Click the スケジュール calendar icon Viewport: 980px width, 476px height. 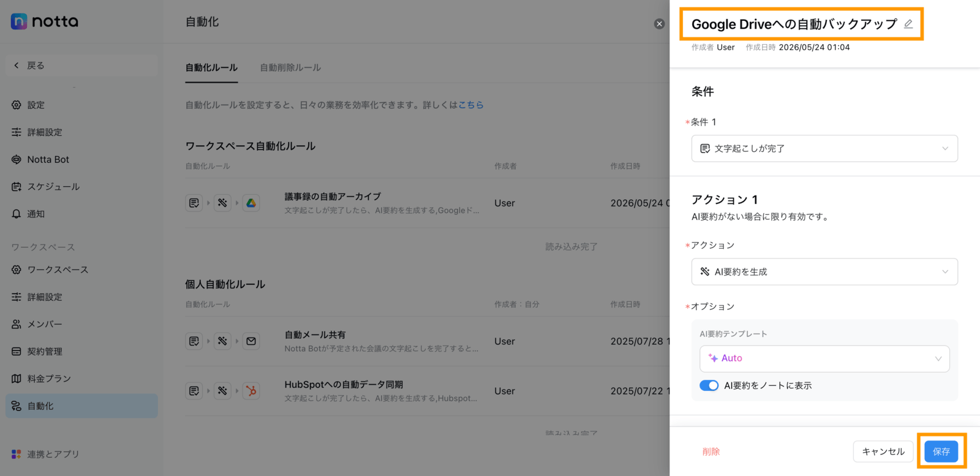(x=17, y=187)
